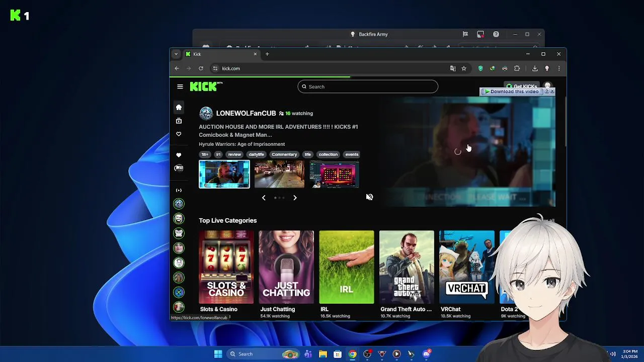
Task: Show previous featured streams with left chevron
Action: [264, 198]
